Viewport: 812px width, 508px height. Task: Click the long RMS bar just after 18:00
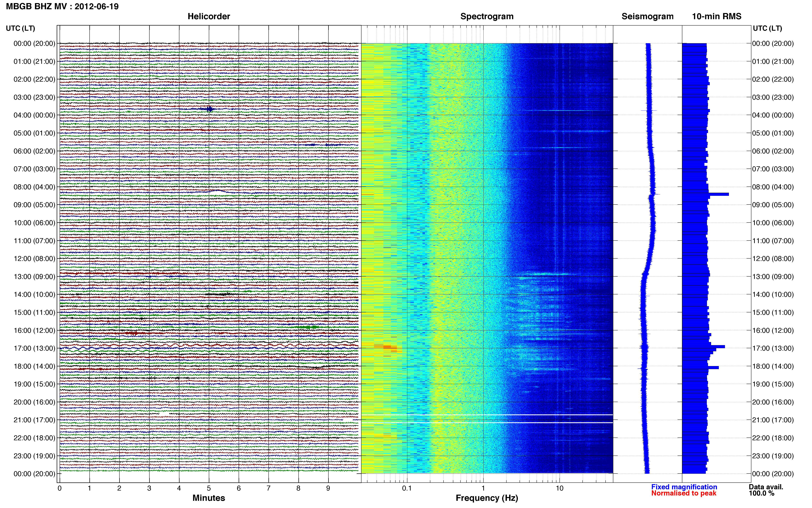pyautogui.click(x=700, y=368)
